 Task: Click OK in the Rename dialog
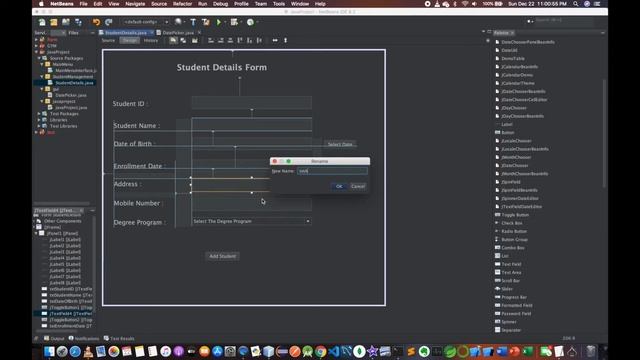(x=339, y=187)
